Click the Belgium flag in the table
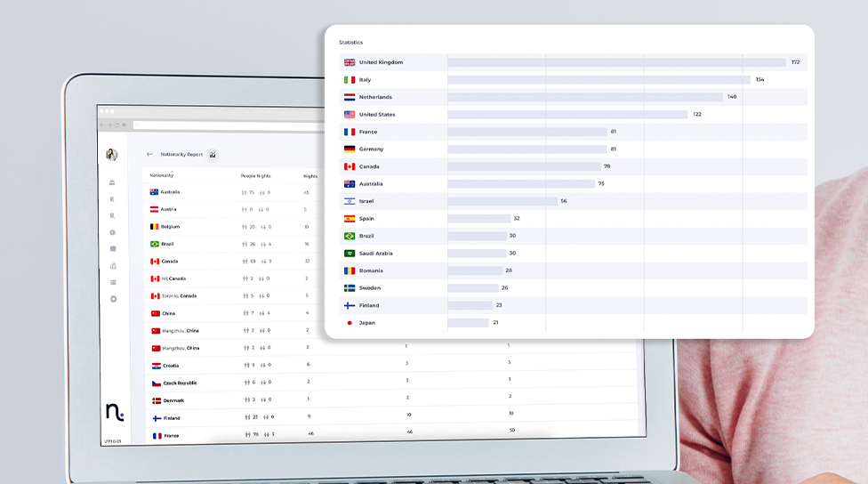This screenshot has width=868, height=484. 155,227
